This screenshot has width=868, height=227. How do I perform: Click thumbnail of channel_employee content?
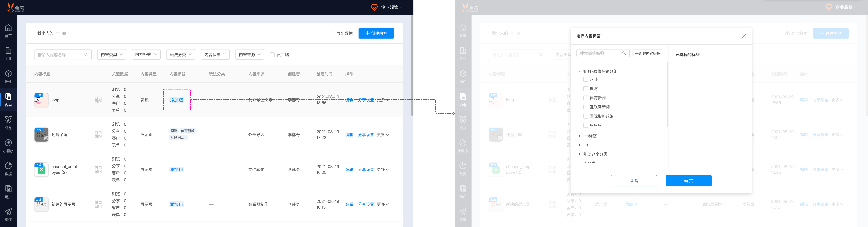tap(41, 169)
